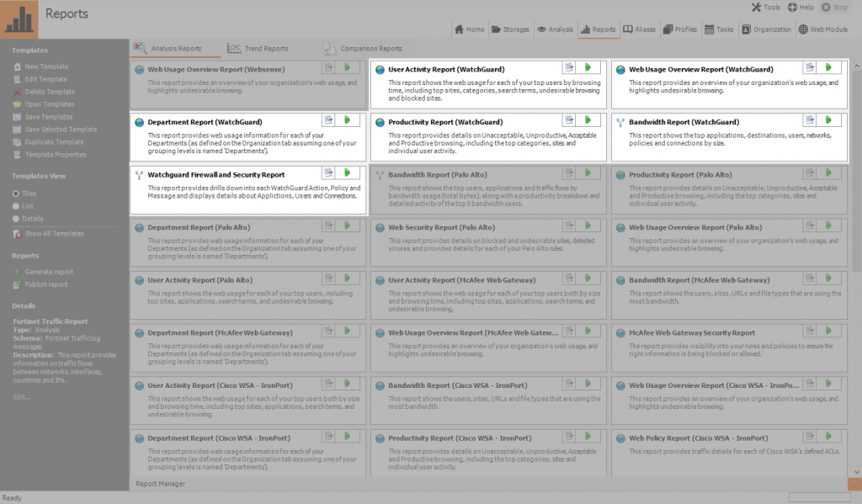This screenshot has width=862, height=504.
Task: Run the McAfee Web Gateway Security Report
Action: (828, 331)
